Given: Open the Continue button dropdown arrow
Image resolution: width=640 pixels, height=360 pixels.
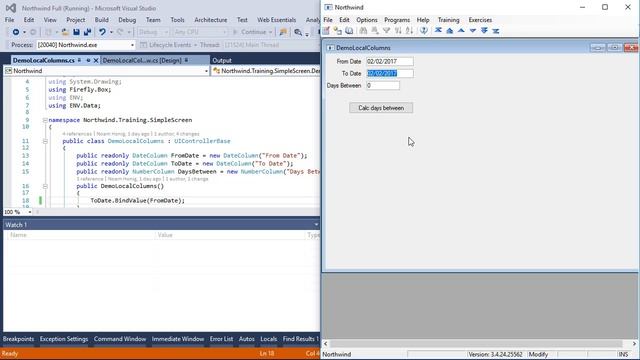Looking at the screenshot, I should pos(270,32).
